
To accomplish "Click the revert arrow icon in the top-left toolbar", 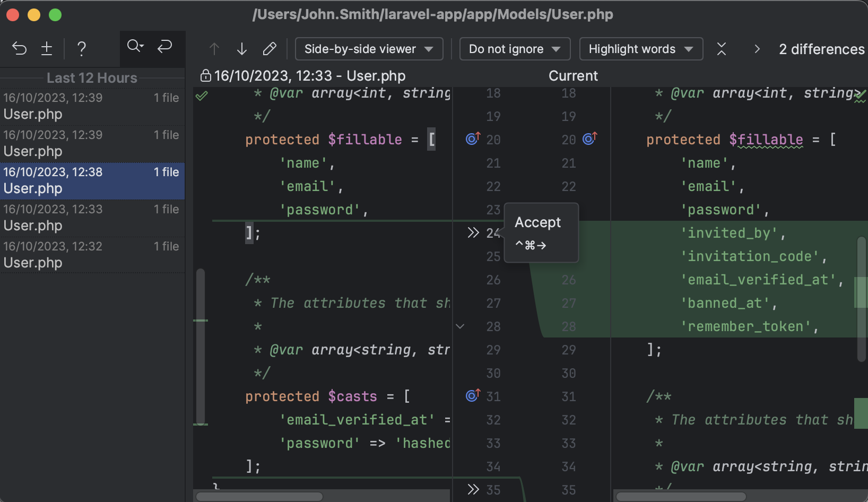I will pos(19,48).
